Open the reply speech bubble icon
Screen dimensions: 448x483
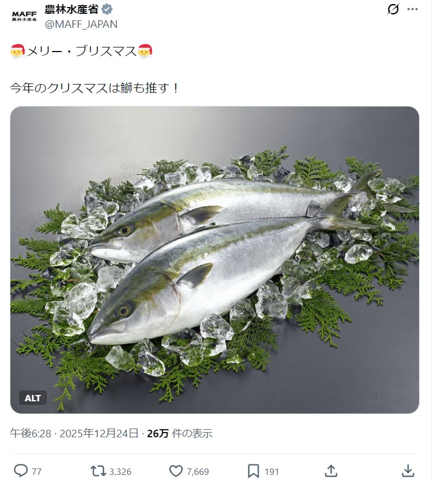pyautogui.click(x=21, y=471)
